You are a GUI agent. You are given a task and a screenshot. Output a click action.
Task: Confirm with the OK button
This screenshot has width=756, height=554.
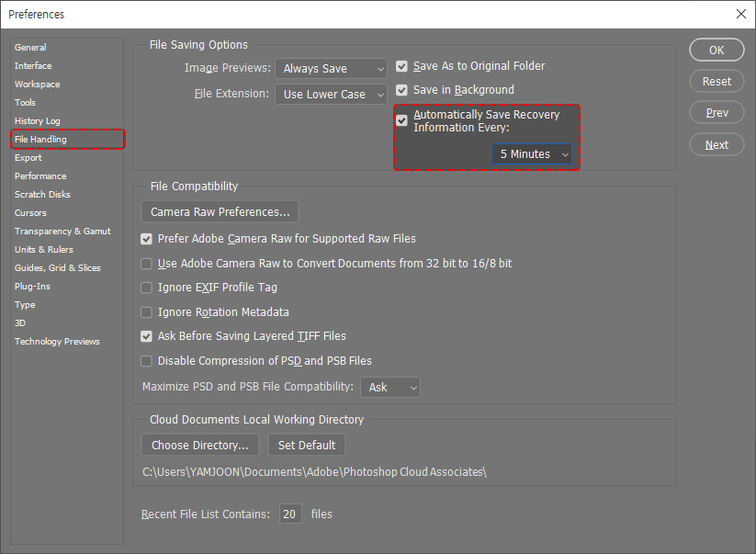click(x=717, y=51)
